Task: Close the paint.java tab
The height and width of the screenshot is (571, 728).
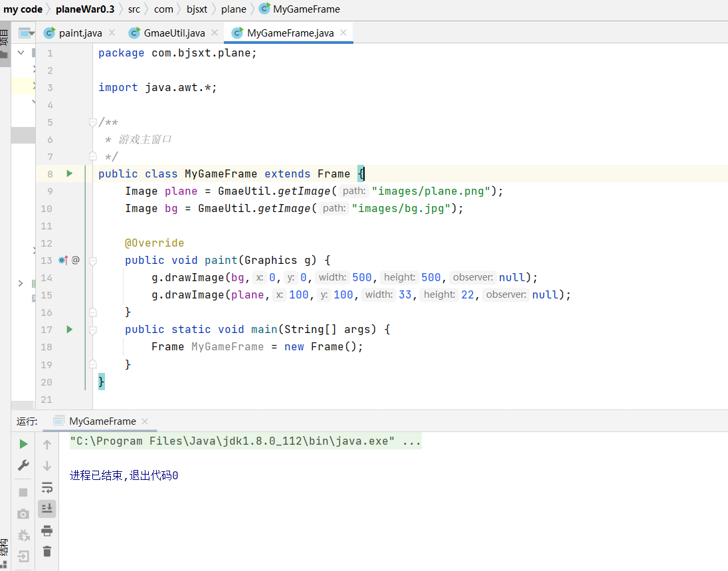Action: pos(112,33)
